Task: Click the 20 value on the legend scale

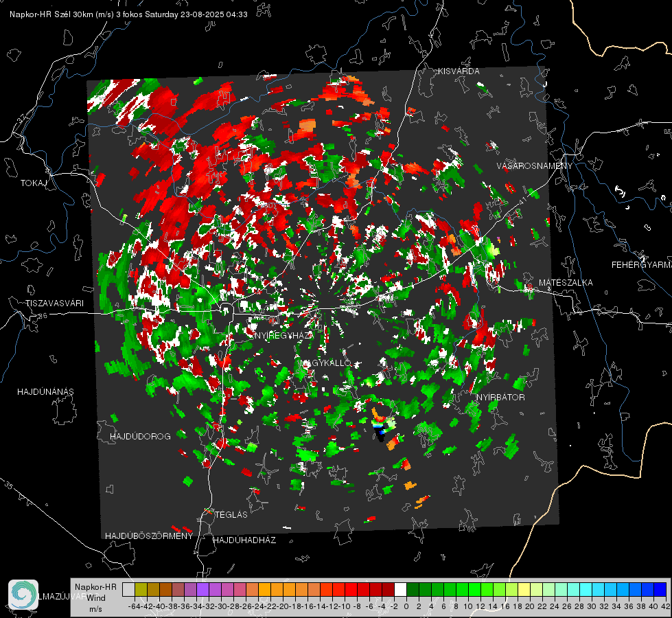Action: click(530, 606)
